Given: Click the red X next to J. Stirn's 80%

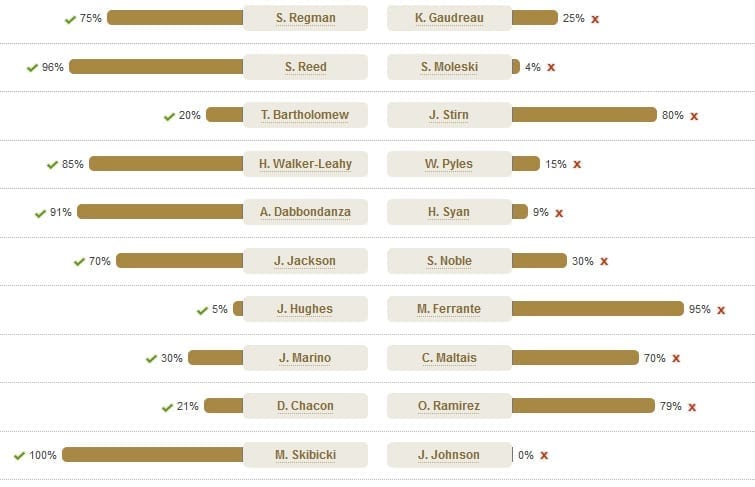Looking at the screenshot, I should tap(694, 116).
